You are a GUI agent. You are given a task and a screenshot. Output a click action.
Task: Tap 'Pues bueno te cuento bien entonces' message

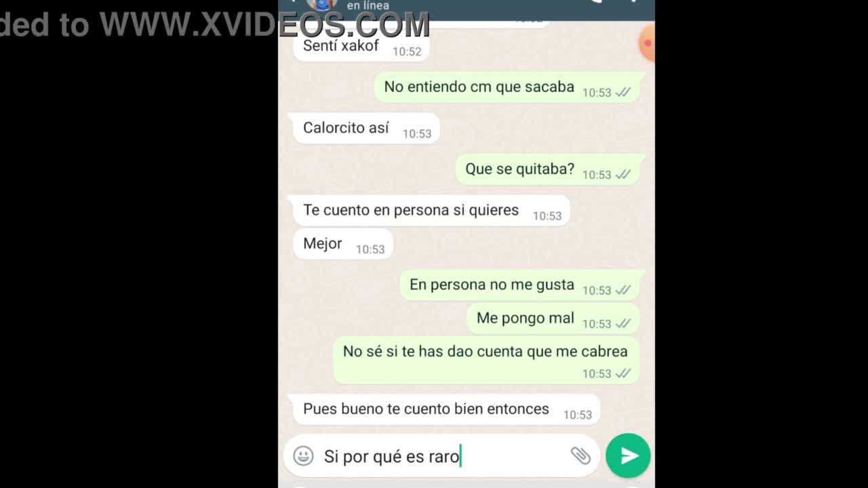(446, 409)
